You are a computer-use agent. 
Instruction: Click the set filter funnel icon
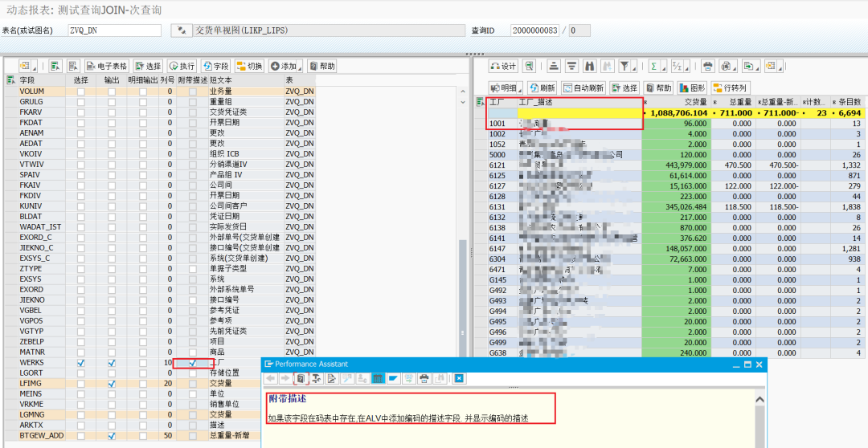tap(624, 67)
